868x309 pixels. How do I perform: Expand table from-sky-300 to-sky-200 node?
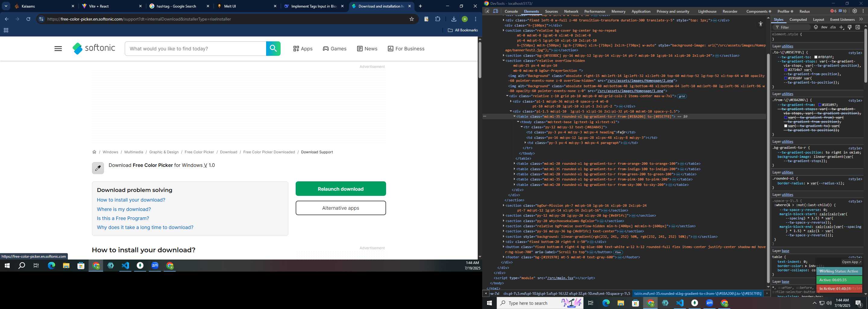click(x=514, y=185)
